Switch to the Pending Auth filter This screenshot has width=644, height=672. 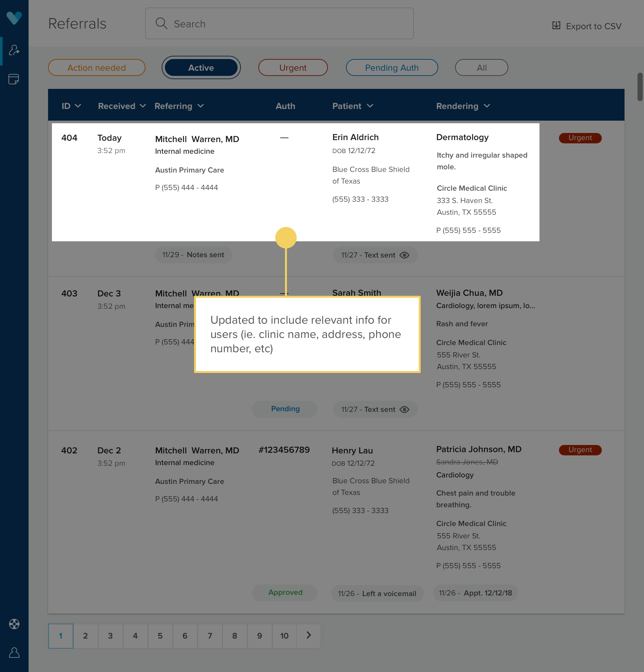391,67
